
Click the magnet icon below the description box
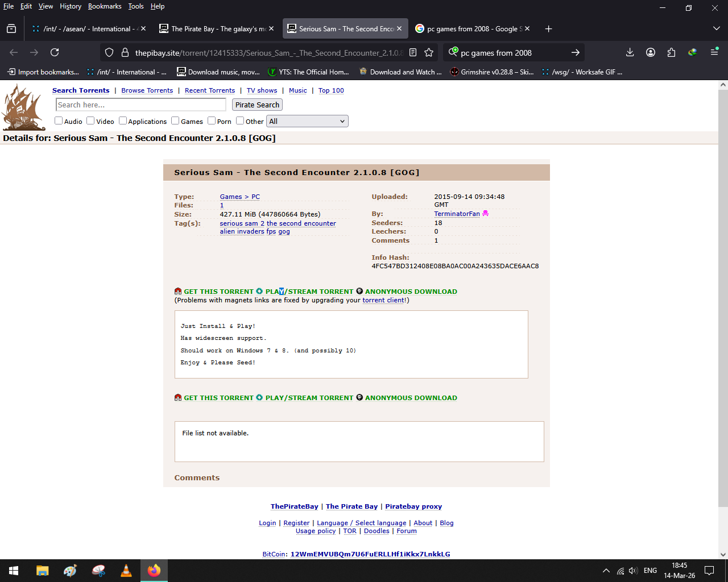(x=178, y=398)
